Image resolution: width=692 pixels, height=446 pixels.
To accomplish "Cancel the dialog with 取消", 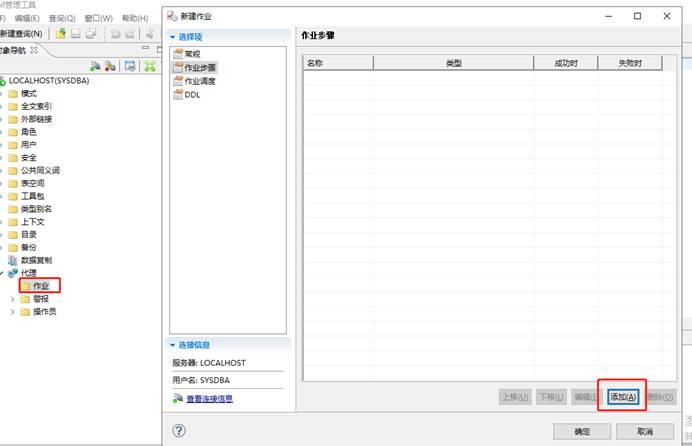I will 645,431.
